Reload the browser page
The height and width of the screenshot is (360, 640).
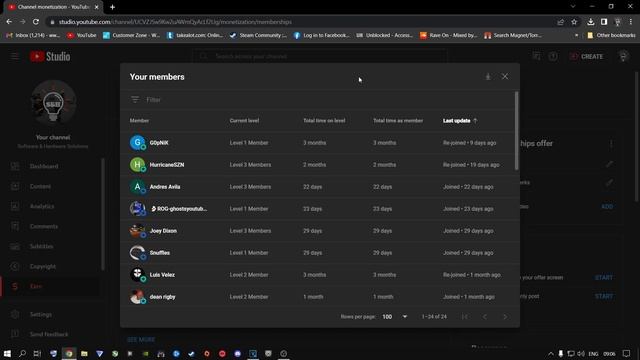coord(36,22)
